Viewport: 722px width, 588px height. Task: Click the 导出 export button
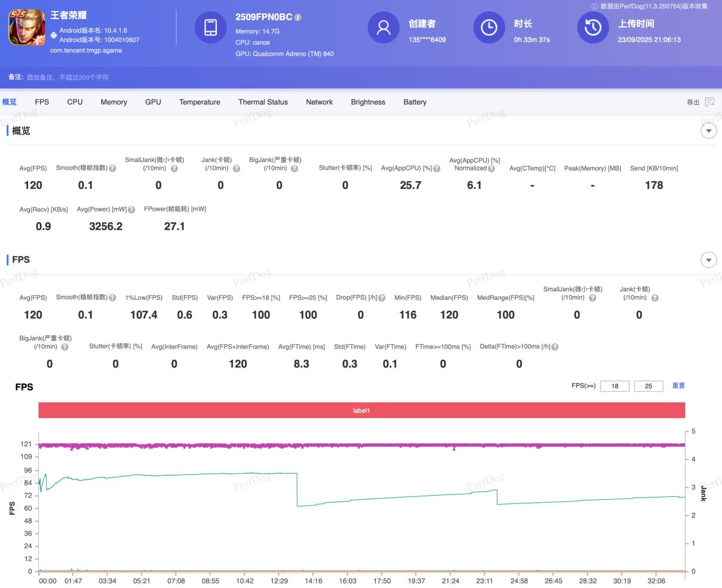(693, 102)
